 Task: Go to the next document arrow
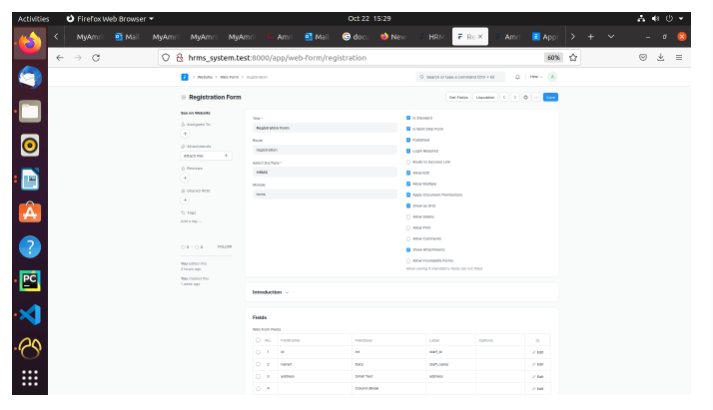click(515, 97)
